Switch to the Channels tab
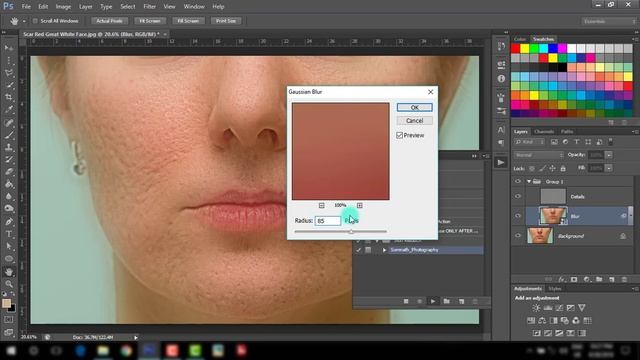 544,131
